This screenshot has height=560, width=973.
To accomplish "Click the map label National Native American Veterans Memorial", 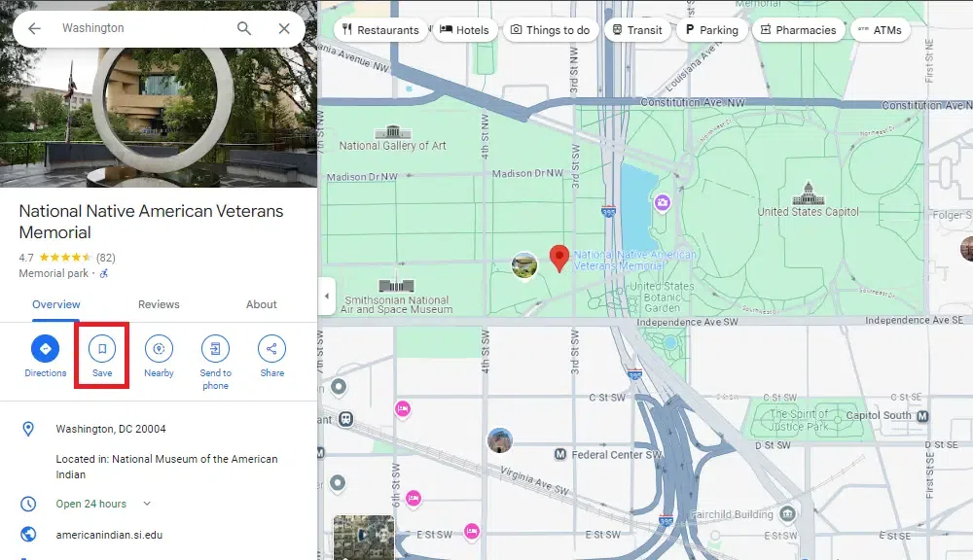I will coord(635,260).
